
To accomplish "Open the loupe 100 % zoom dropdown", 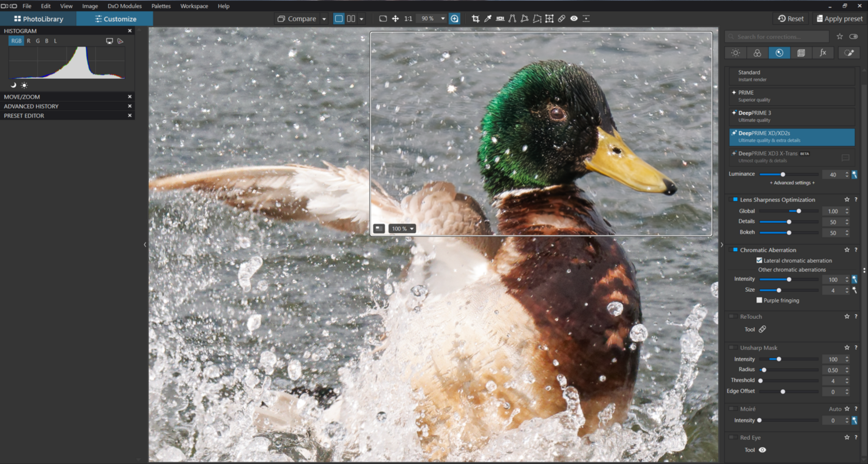I will coord(412,229).
